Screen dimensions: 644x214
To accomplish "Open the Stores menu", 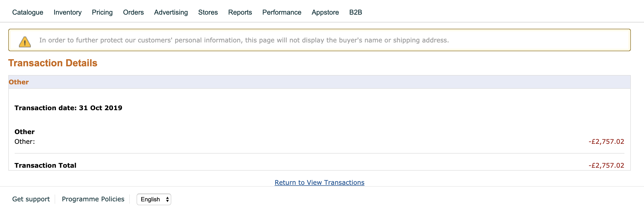I will [x=208, y=12].
